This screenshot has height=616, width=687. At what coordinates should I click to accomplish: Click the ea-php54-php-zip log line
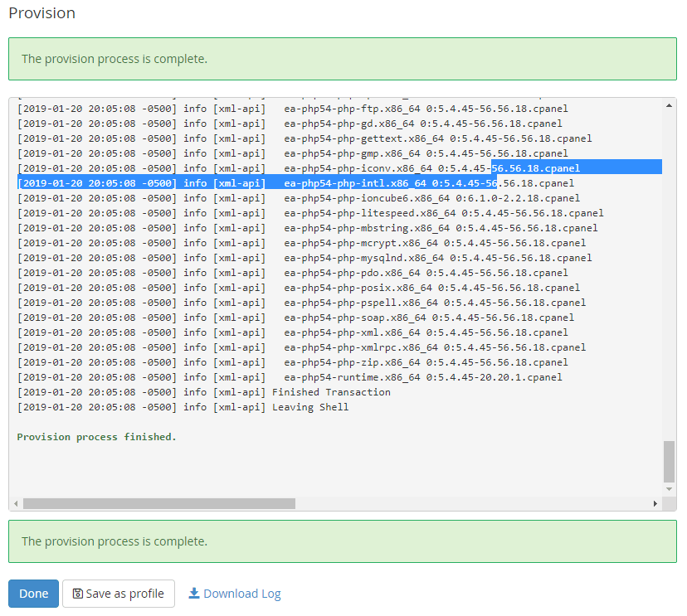point(293,362)
